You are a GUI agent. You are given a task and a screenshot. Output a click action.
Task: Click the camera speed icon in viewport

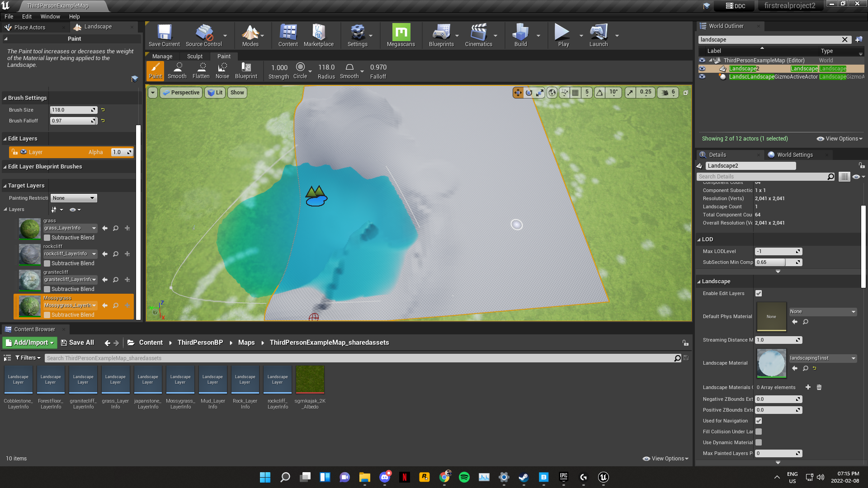point(665,93)
